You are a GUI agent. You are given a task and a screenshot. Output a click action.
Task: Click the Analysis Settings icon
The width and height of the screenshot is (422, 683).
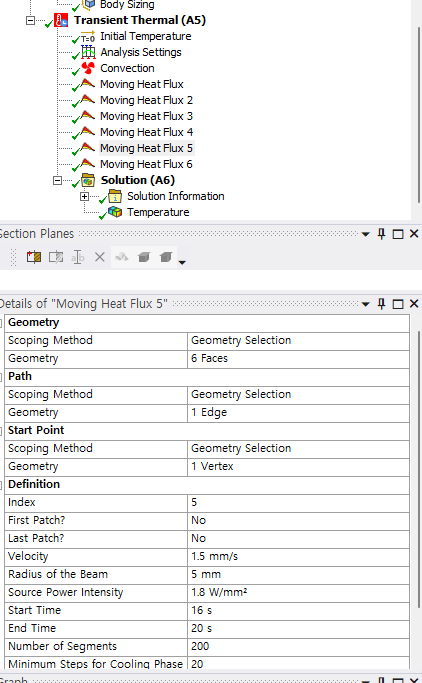[88, 52]
